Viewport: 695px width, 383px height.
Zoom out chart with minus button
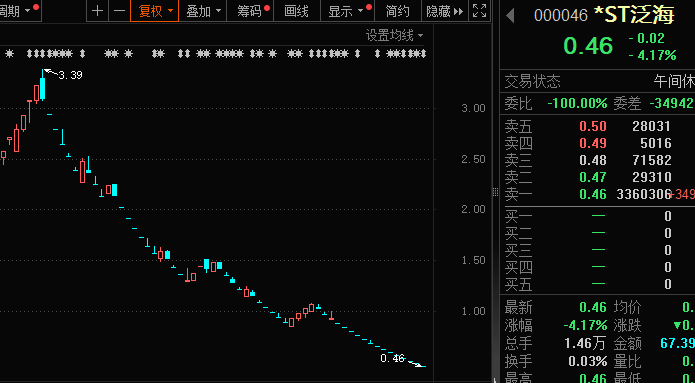pyautogui.click(x=119, y=11)
